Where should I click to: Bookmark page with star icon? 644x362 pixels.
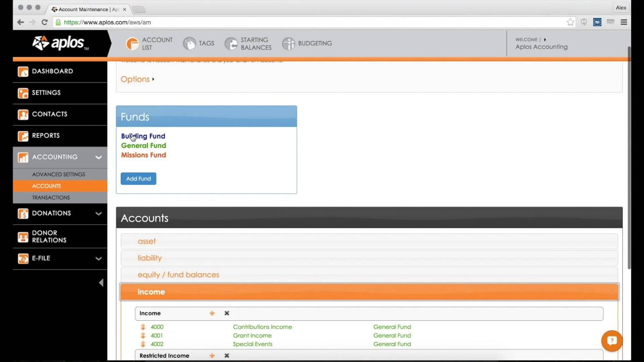(570, 22)
